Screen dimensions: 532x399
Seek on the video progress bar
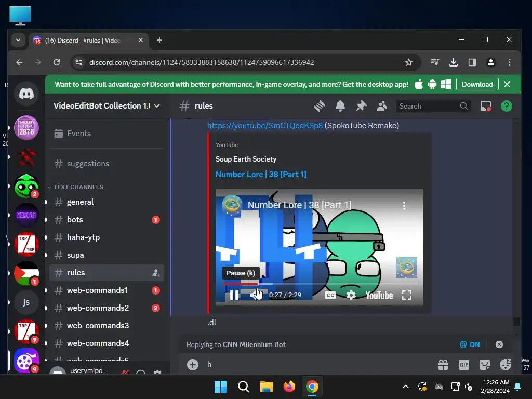[320, 284]
